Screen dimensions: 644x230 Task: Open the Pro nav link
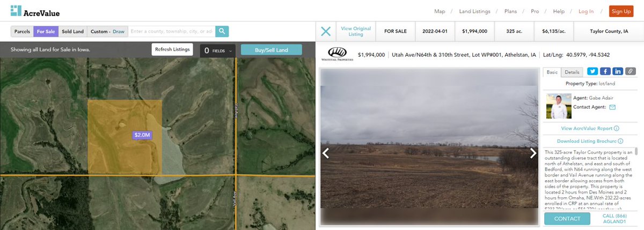click(x=535, y=11)
